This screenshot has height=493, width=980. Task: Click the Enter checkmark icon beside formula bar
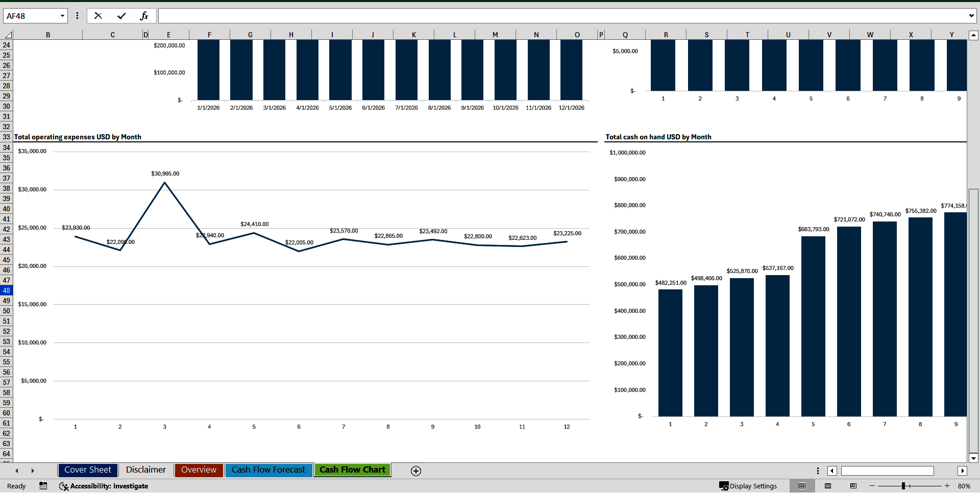coord(121,15)
